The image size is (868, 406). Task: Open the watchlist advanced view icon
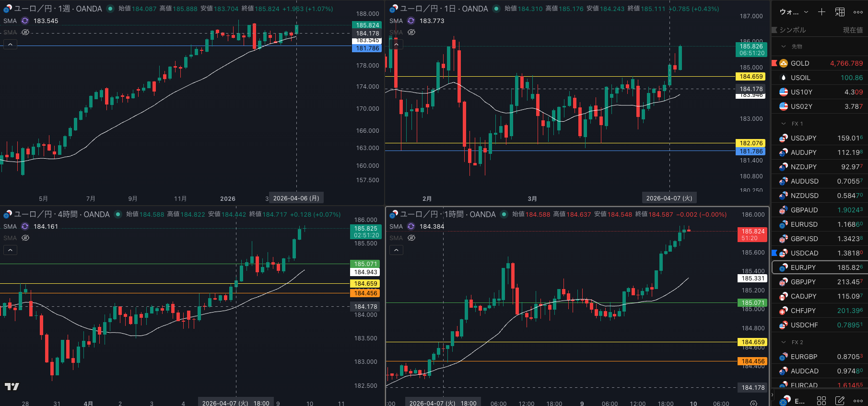(x=840, y=12)
